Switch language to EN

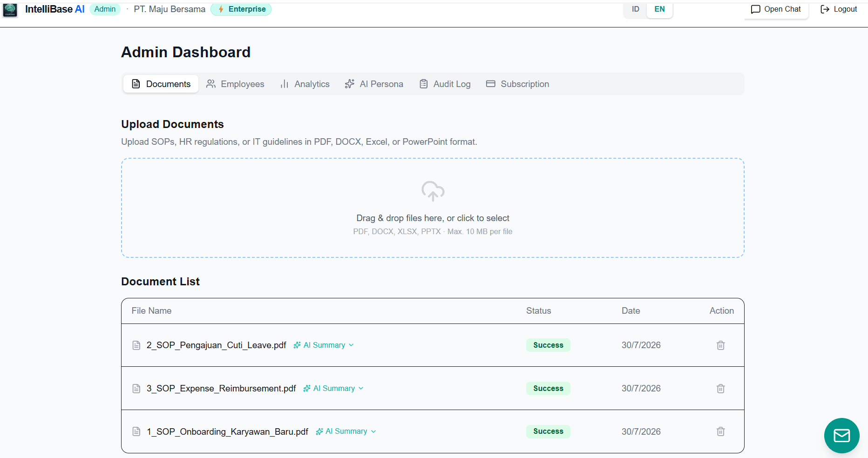(x=659, y=9)
